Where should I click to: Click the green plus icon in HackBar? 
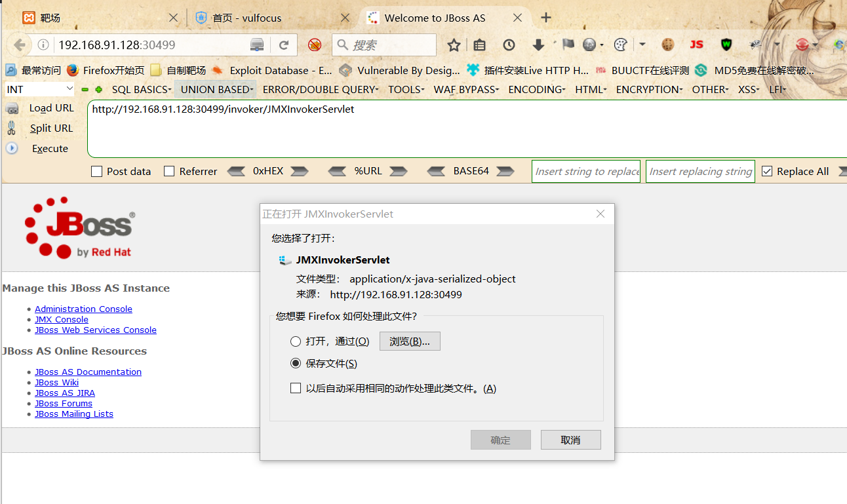(98, 90)
